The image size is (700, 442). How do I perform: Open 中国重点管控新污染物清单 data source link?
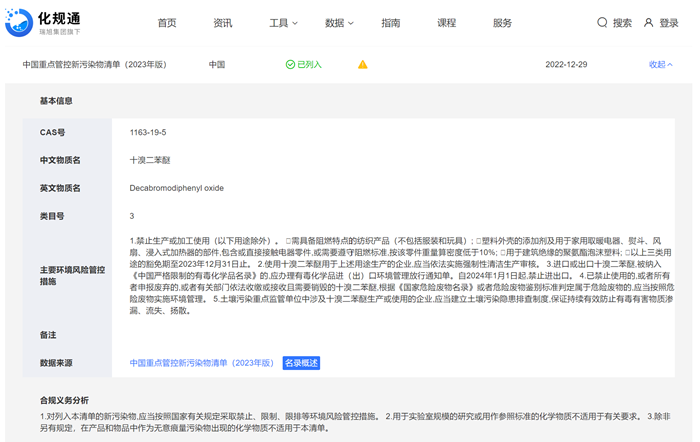pos(202,363)
